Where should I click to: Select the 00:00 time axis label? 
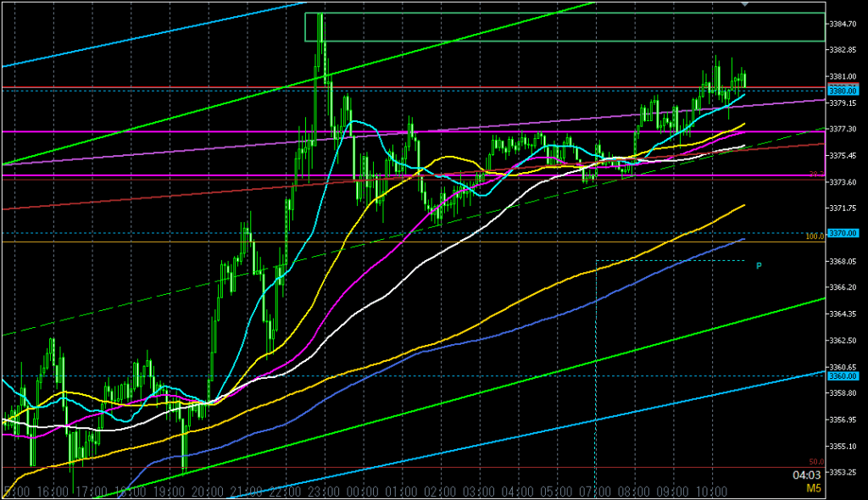click(x=362, y=492)
